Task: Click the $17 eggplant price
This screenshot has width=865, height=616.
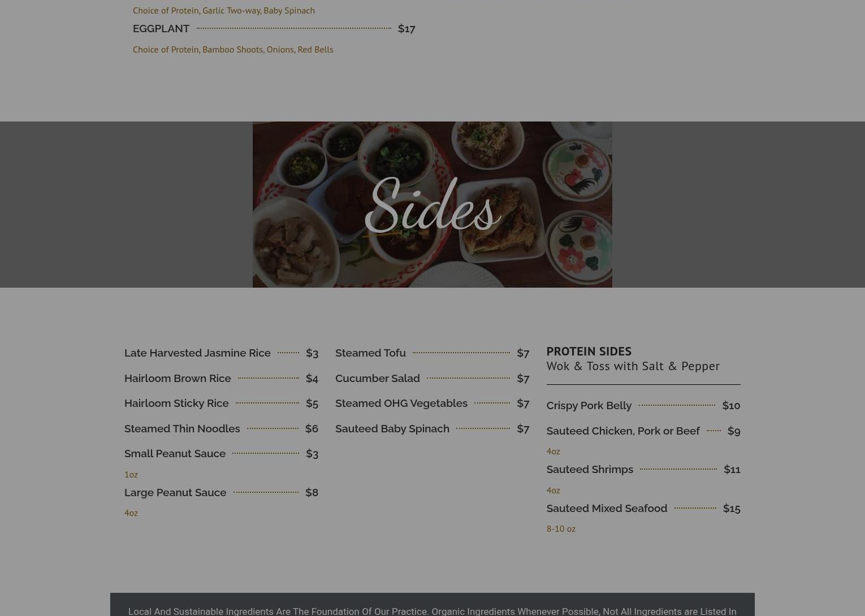Action: tap(406, 28)
